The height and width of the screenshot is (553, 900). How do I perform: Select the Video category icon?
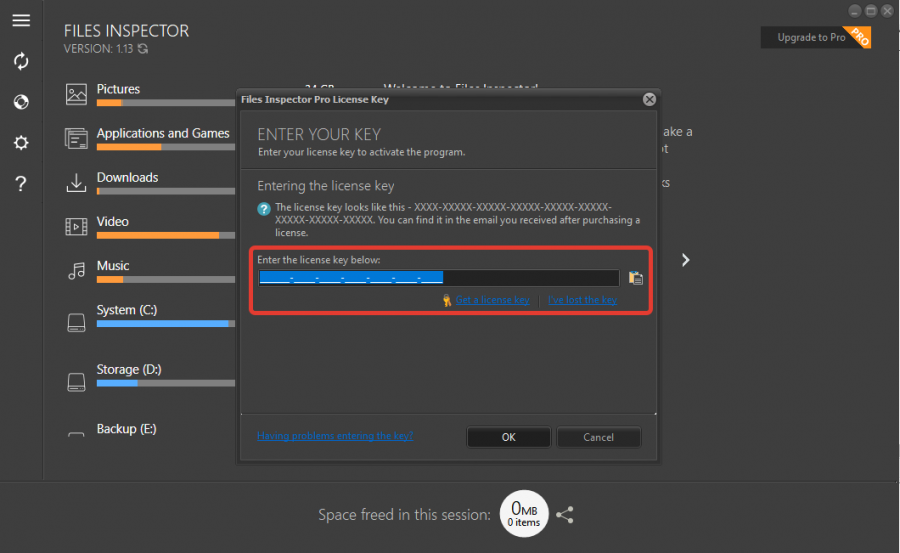pos(76,227)
